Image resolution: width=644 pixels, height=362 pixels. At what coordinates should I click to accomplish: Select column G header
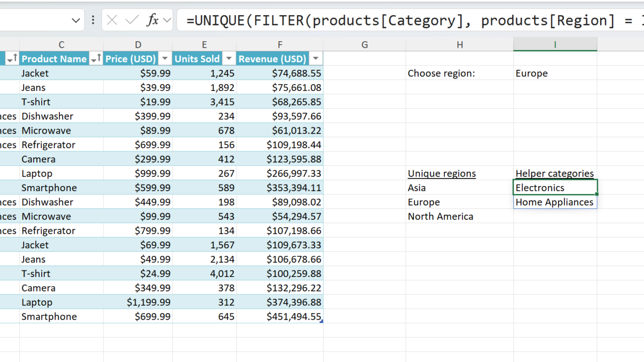coord(364,45)
